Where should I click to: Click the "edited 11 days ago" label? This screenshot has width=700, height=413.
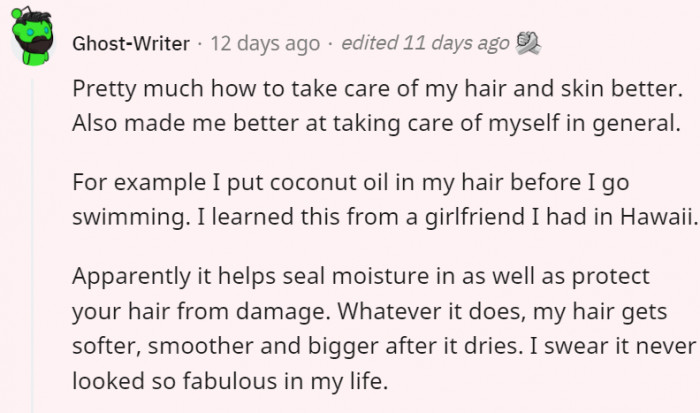pos(425,43)
